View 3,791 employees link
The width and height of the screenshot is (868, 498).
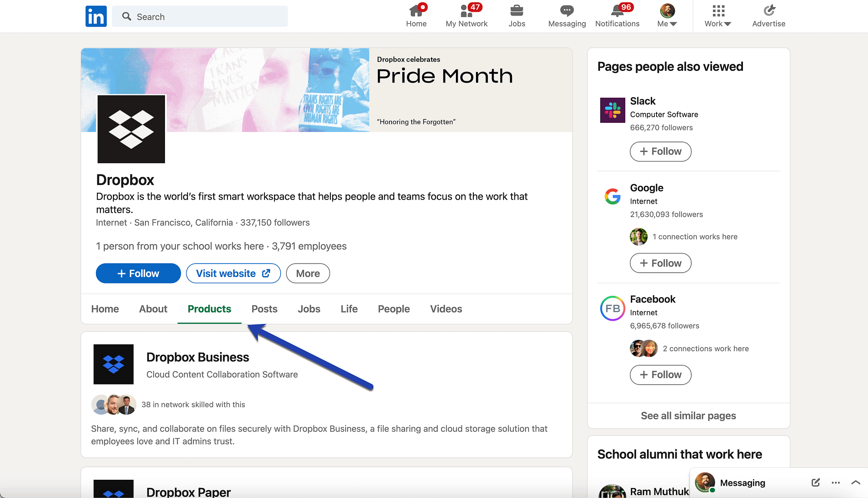309,246
